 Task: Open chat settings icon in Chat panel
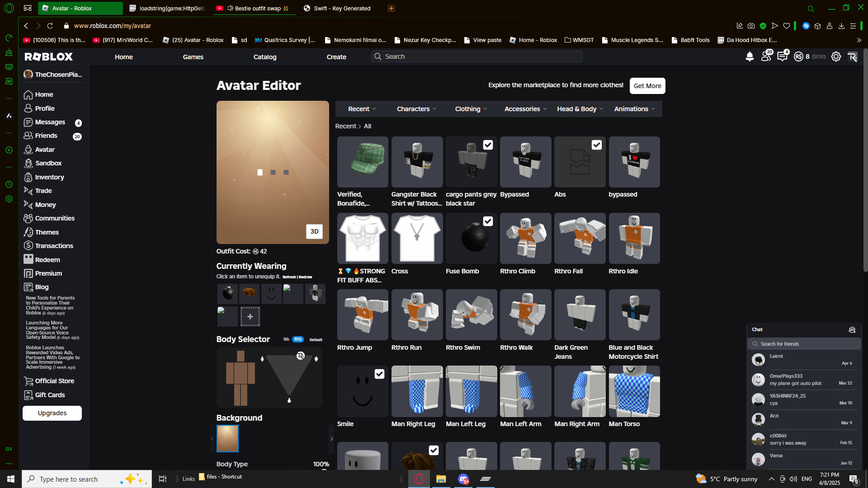click(852, 330)
